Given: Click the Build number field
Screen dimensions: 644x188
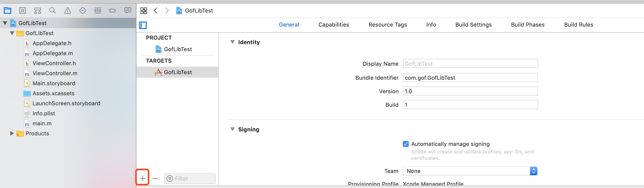Looking at the screenshot, I should (470, 105).
